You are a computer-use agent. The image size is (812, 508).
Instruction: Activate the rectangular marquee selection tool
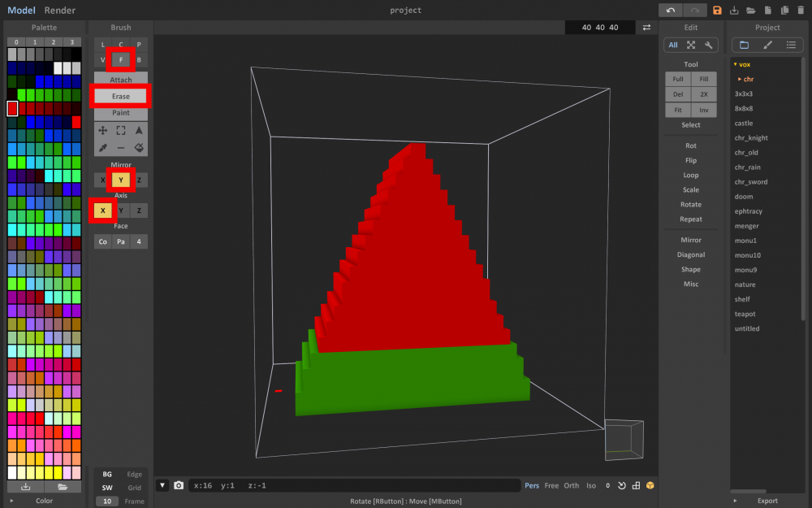tap(121, 130)
